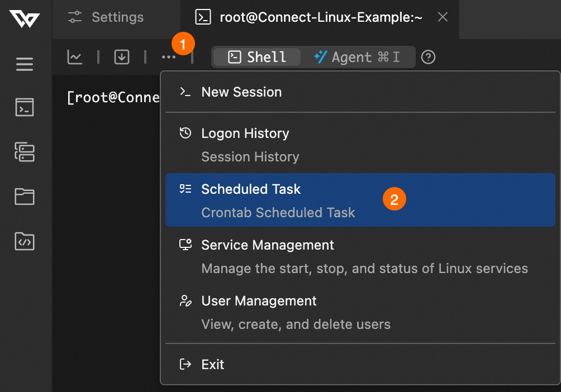This screenshot has height=392, width=561.
Task: Click the server instances icon in sidebar
Action: pos(25,152)
